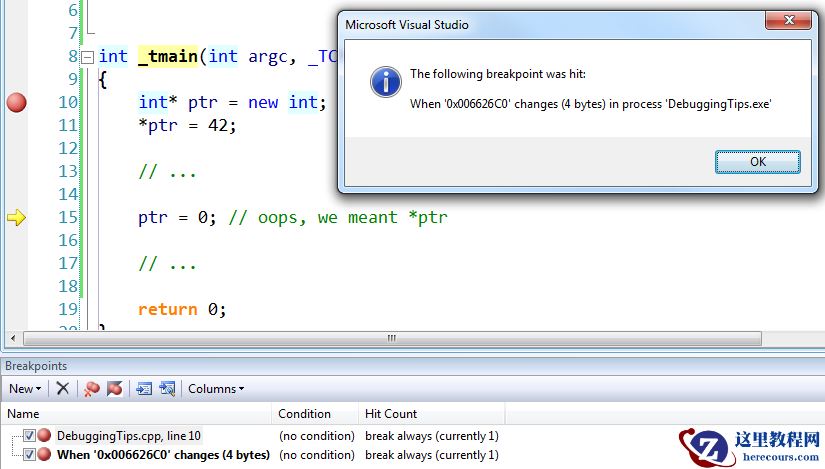
Task: Click the Hit Count column header
Action: point(431,414)
